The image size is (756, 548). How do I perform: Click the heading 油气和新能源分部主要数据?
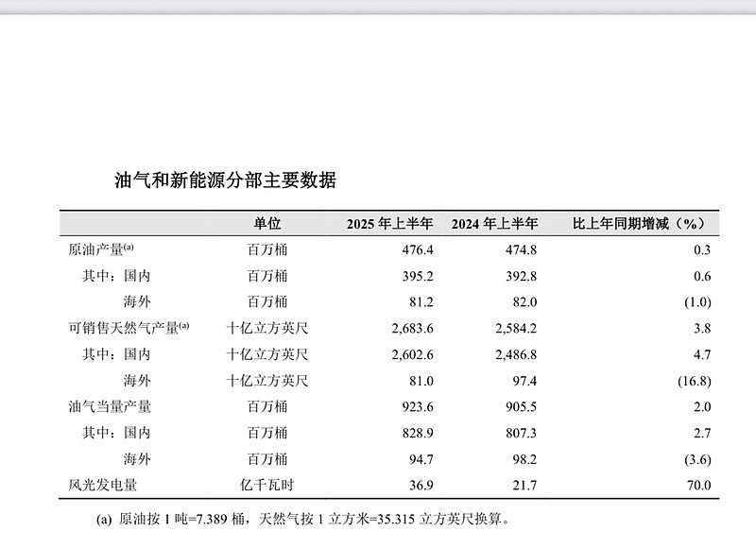coord(225,180)
